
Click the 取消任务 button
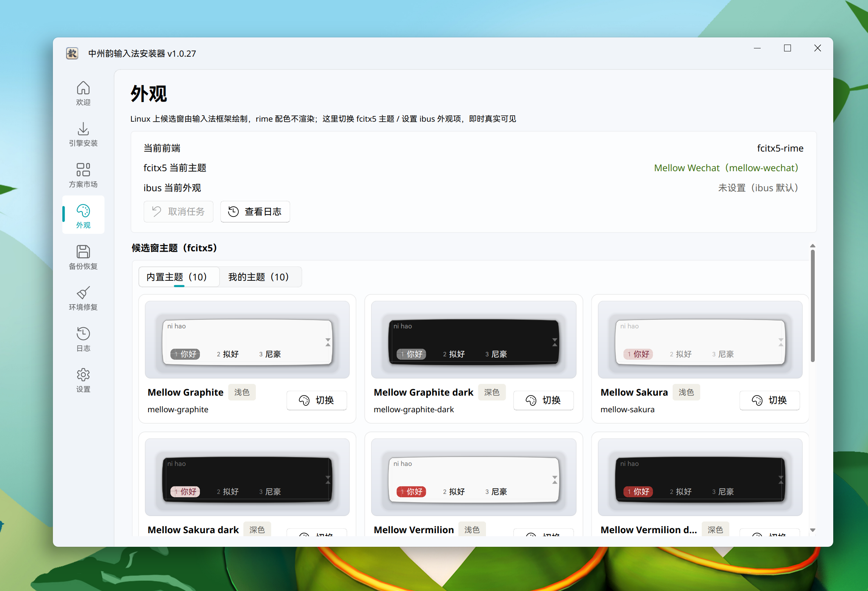coord(178,212)
